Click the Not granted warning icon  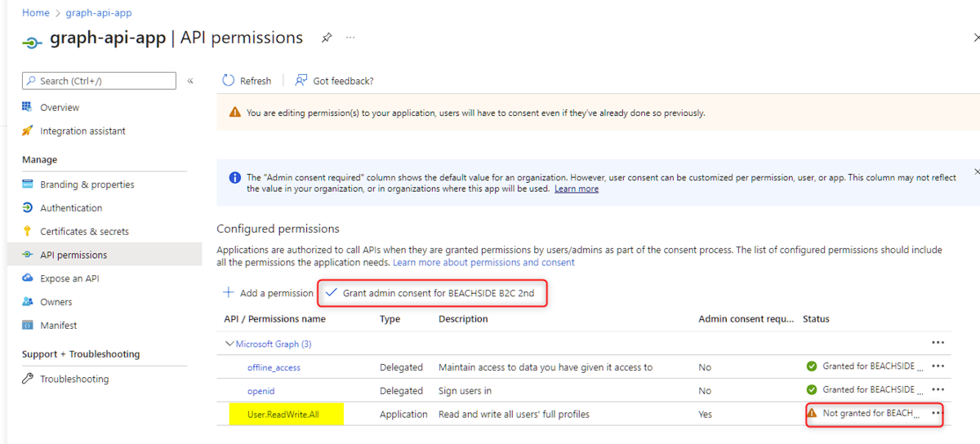tap(811, 413)
